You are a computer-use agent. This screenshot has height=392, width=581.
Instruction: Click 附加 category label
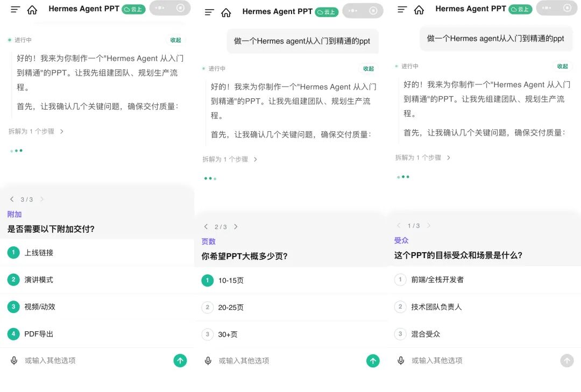(x=15, y=214)
